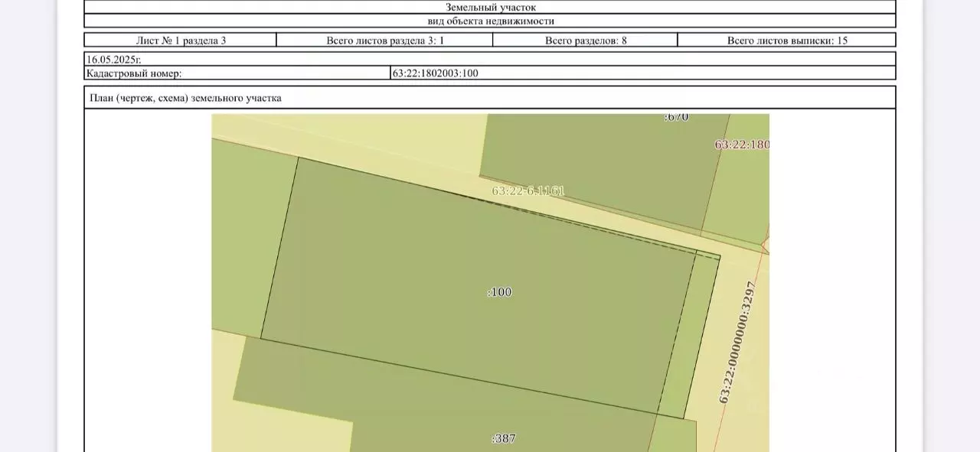
Task: Click the date 16.05.2025г. cell
Action: coord(490,59)
